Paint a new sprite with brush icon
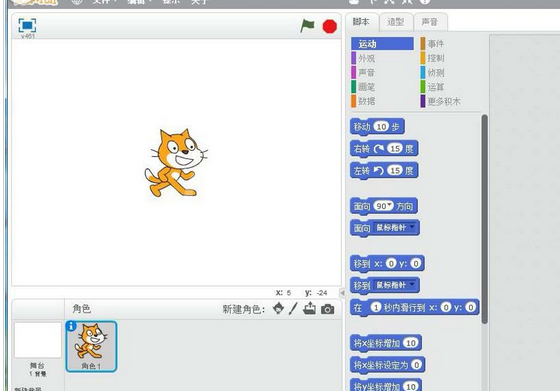The height and width of the screenshot is (391, 560). point(293,309)
